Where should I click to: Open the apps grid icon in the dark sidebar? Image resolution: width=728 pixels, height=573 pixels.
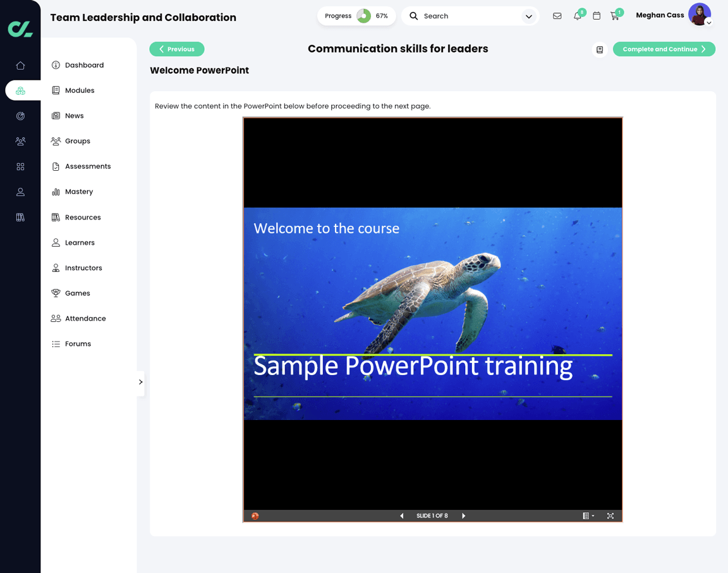20,166
